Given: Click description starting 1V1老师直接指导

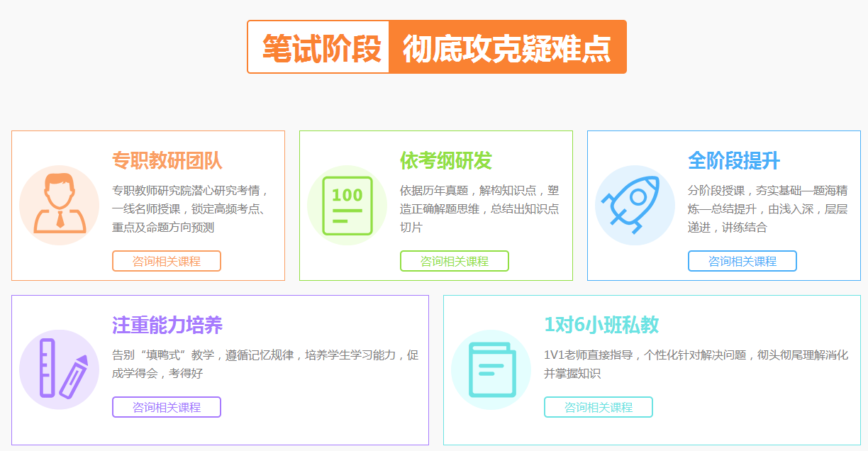Looking at the screenshot, I should tap(696, 364).
